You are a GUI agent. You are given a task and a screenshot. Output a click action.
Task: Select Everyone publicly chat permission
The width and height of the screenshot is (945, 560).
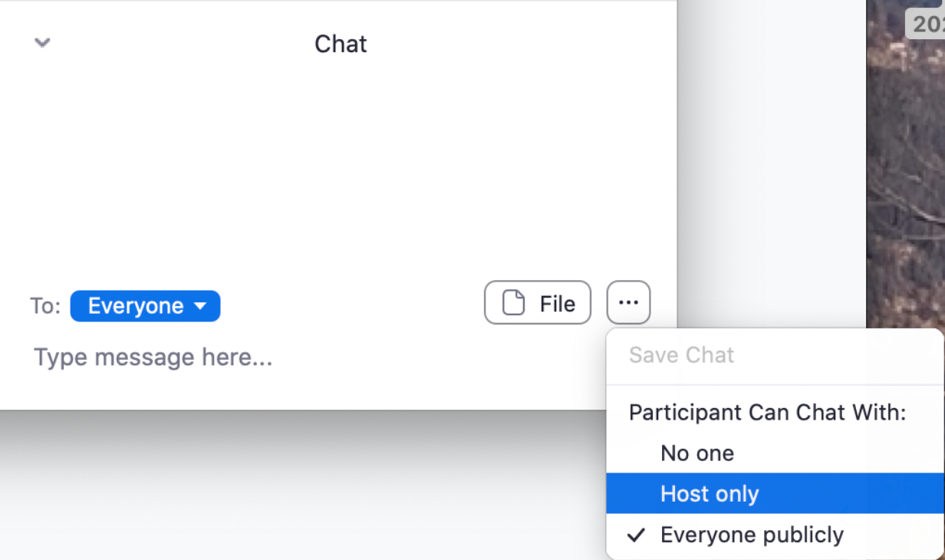752,535
